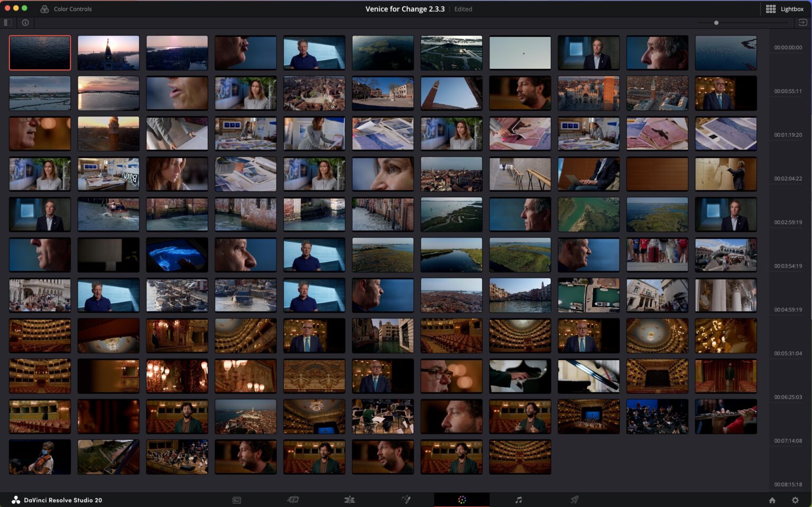Viewport: 812px width, 507px height.
Task: Click the Venice for Change 2.3.3 title
Action: click(x=405, y=9)
